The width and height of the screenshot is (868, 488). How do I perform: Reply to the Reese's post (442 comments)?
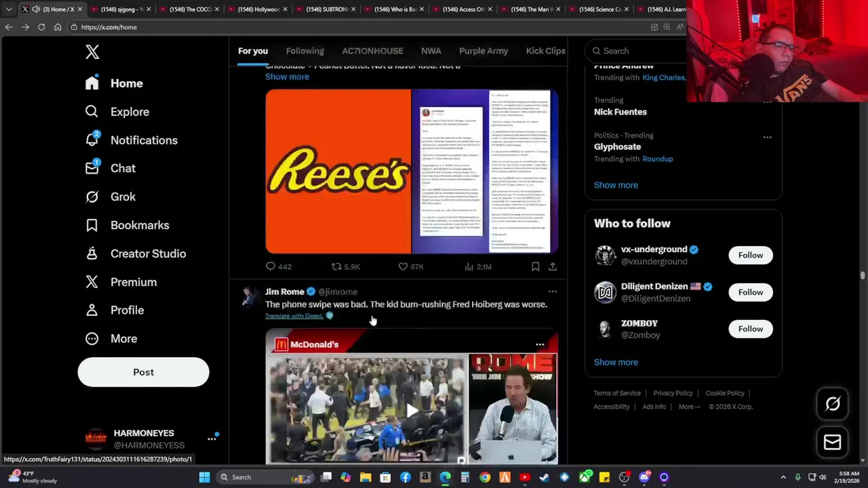click(x=279, y=267)
